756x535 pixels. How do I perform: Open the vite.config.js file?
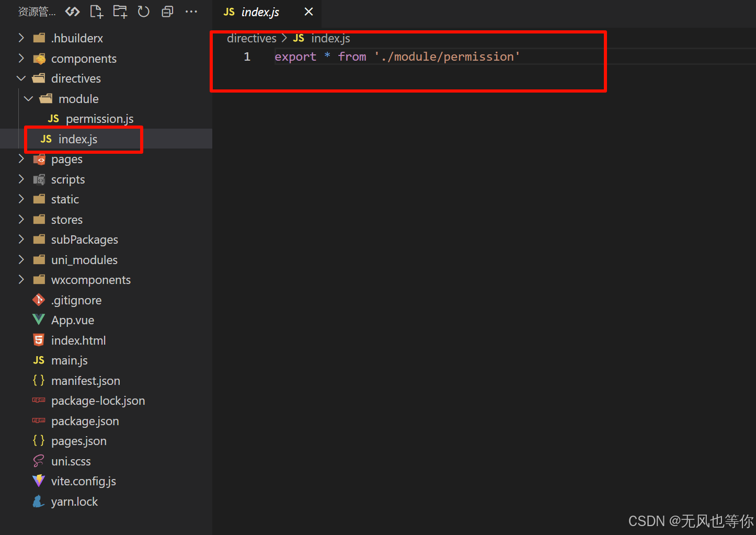pyautogui.click(x=106, y=481)
